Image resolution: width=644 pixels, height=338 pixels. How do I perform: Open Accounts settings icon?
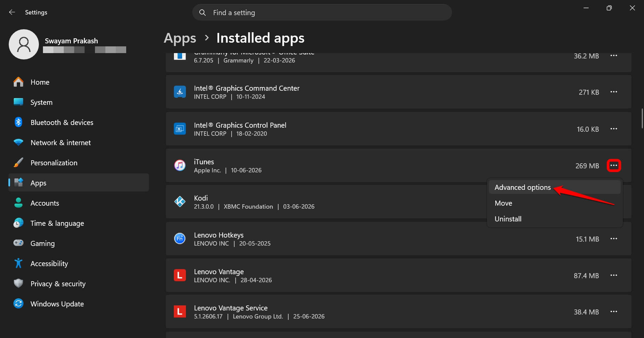[x=18, y=203]
